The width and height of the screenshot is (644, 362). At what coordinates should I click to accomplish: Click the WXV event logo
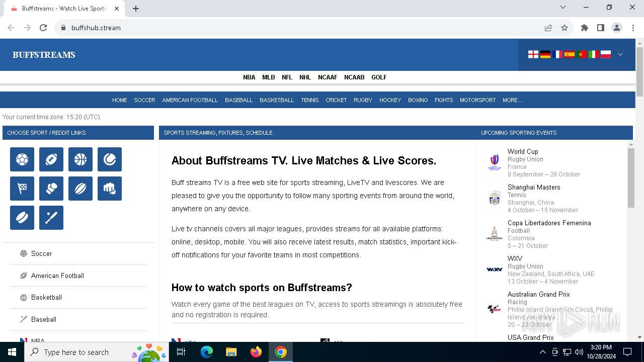pyautogui.click(x=495, y=269)
